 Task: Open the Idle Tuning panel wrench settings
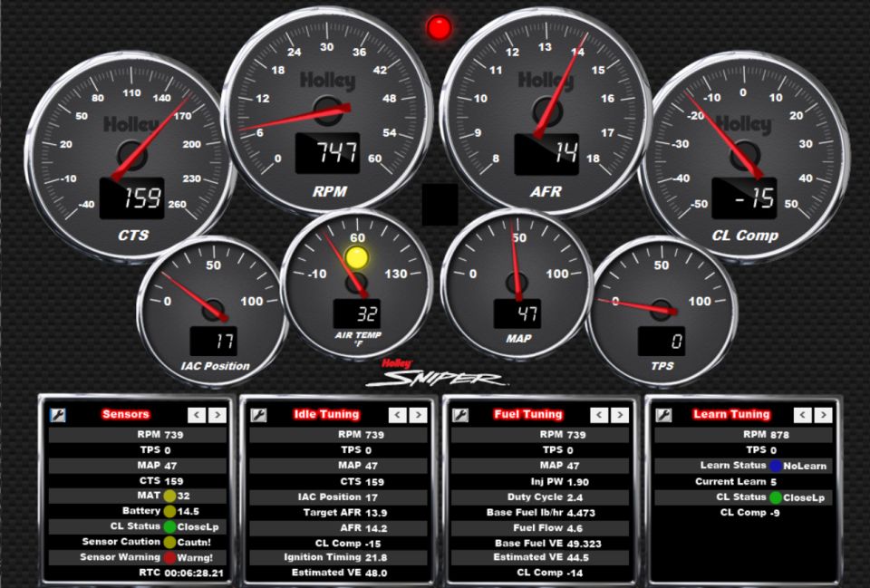tap(258, 415)
